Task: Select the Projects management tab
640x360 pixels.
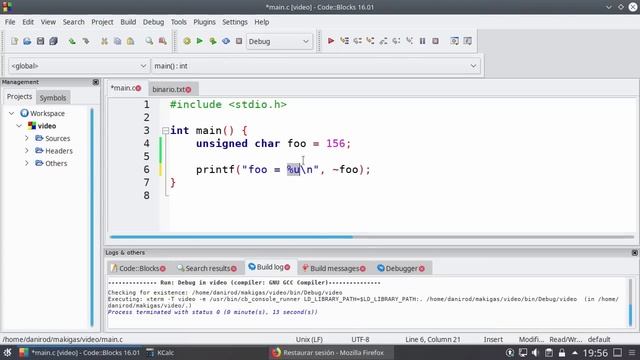Action: (x=19, y=97)
